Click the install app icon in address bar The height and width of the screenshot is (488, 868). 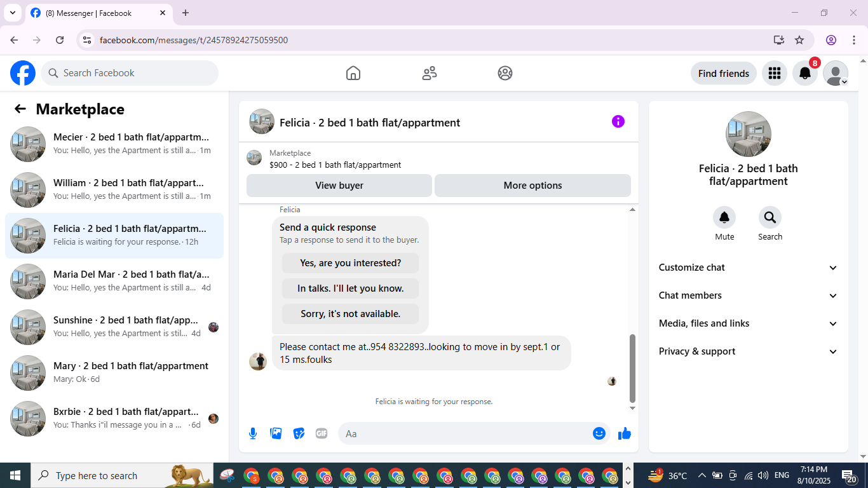click(x=779, y=40)
